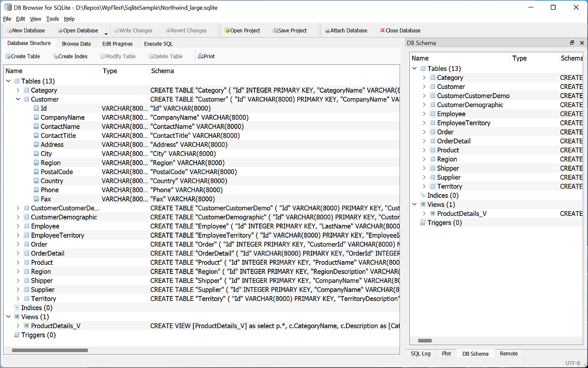Create a new index
Screen dimensions: 588x368
click(x=70, y=56)
